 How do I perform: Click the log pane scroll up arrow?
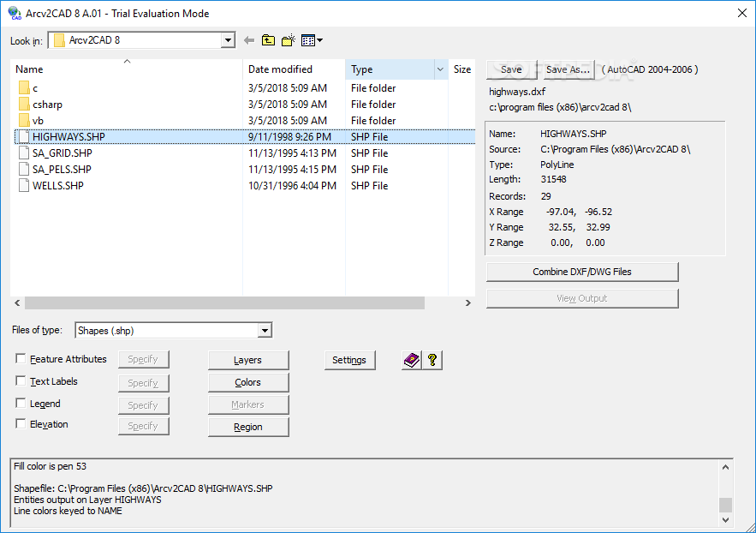tap(726, 467)
